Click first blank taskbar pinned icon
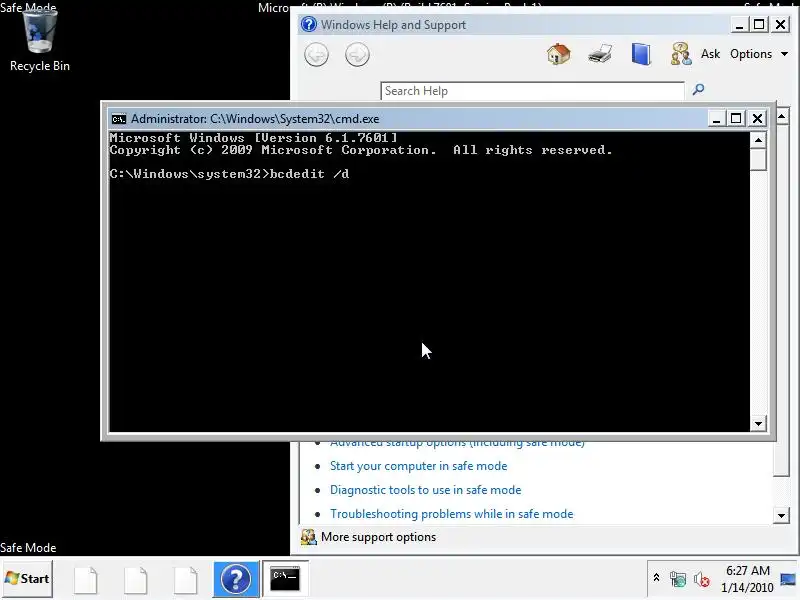 pos(86,580)
